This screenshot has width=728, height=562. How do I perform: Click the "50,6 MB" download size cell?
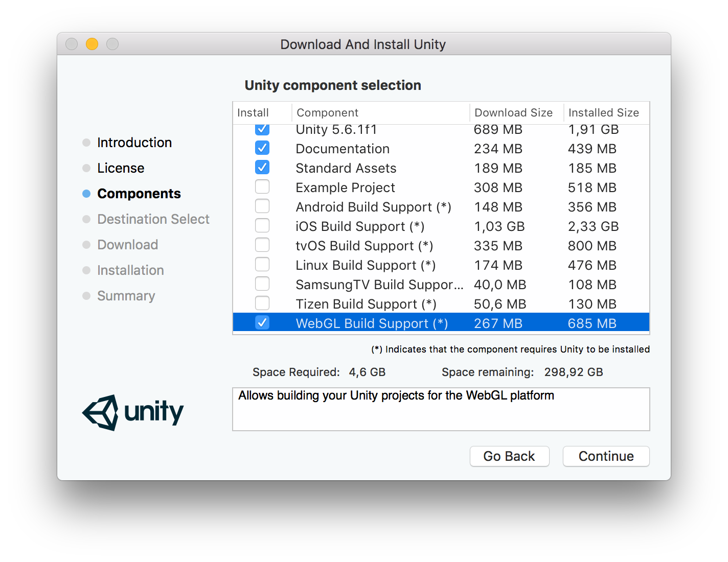pos(500,304)
